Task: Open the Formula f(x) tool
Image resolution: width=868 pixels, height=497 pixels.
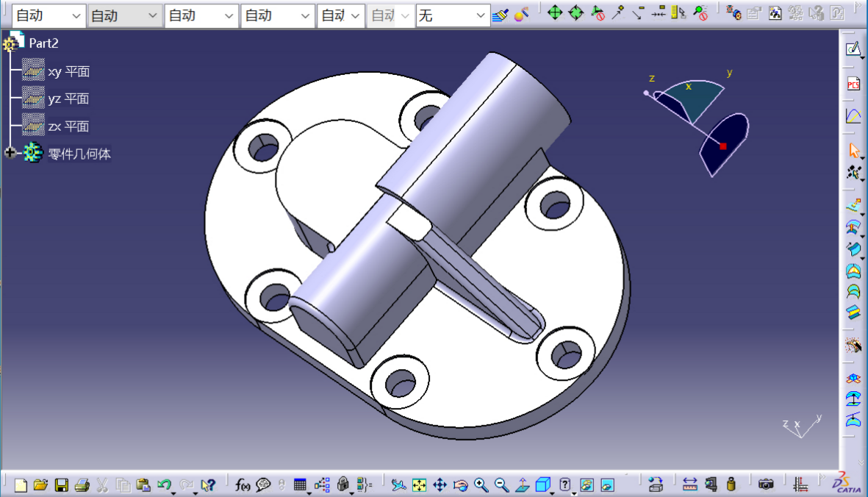Action: (243, 485)
